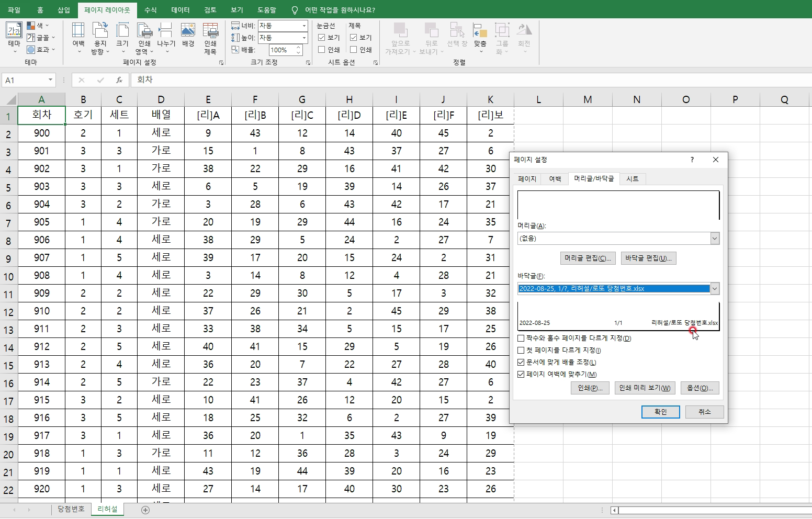Open the 크기 paper size menu
812x519 pixels.
122,38
